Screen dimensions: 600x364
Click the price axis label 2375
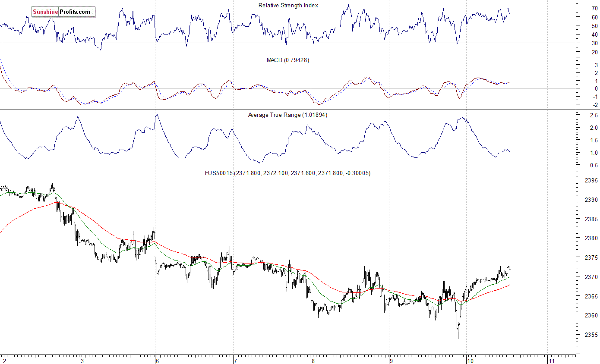click(592, 257)
